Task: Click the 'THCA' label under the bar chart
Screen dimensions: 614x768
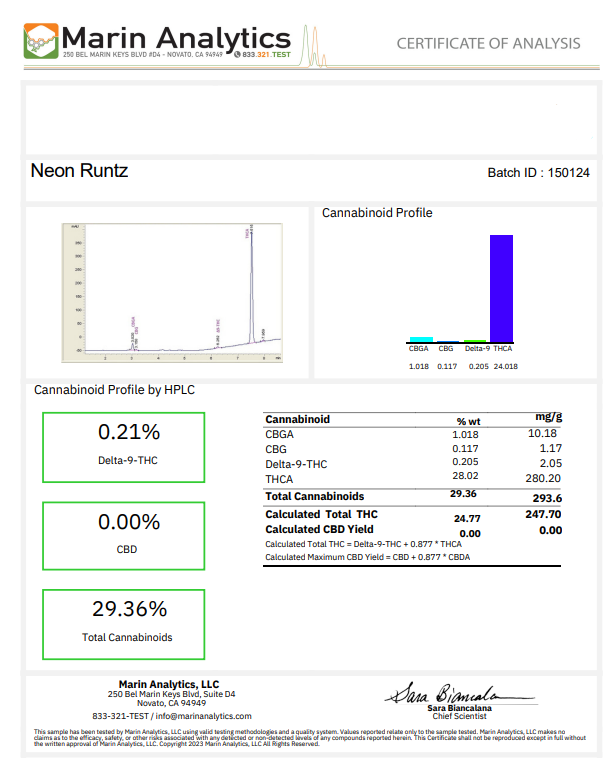Action: (x=503, y=349)
